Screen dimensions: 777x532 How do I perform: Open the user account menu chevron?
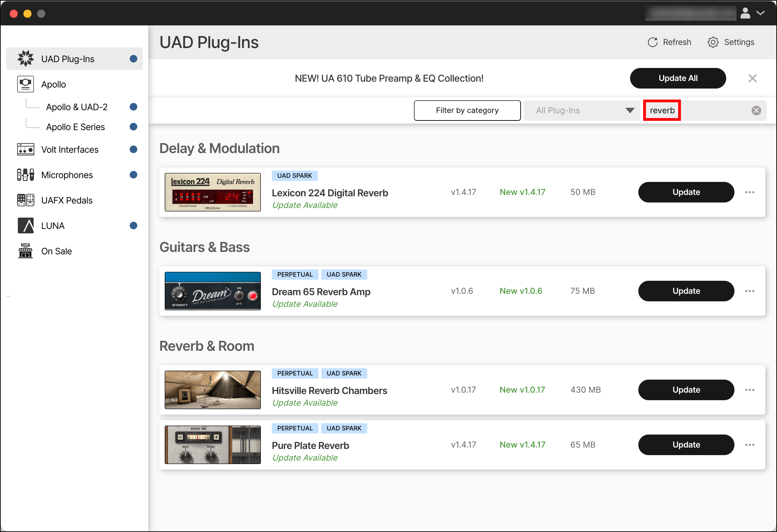(x=761, y=13)
